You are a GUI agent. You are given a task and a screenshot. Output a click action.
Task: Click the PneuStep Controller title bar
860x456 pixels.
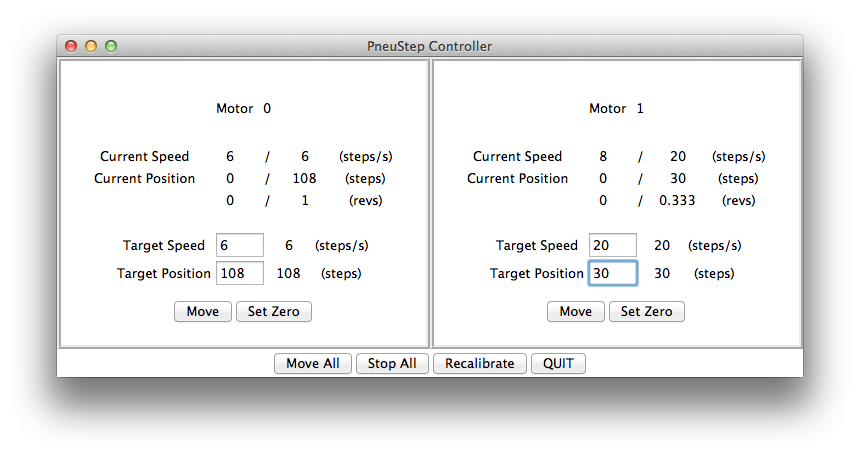tap(429, 46)
